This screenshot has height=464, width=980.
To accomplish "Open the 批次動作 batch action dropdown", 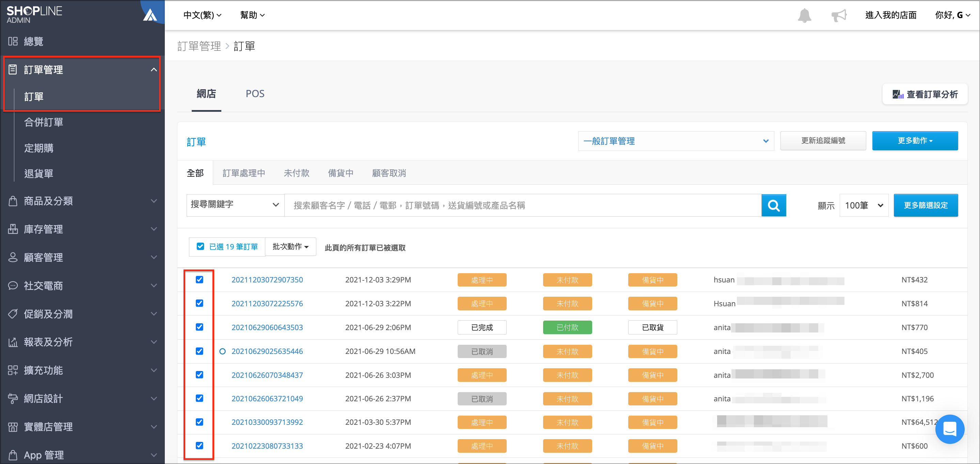I will click(290, 247).
